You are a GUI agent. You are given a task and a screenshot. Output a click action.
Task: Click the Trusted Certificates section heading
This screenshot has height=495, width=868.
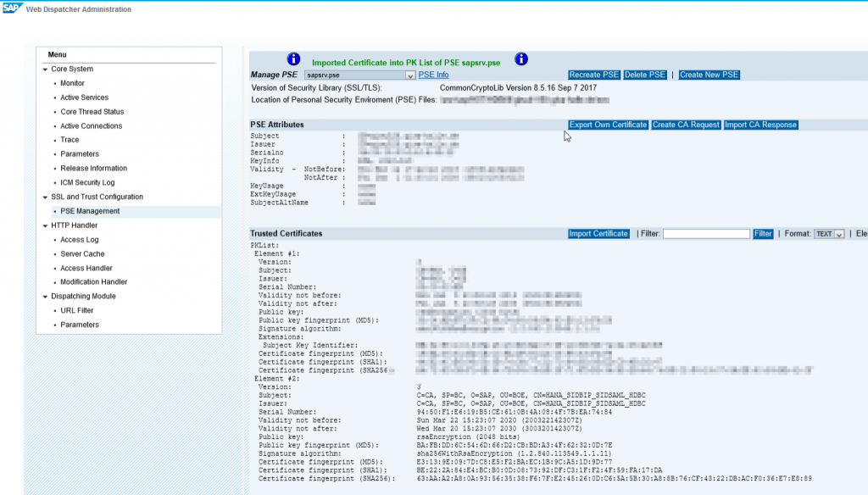pyautogui.click(x=287, y=234)
